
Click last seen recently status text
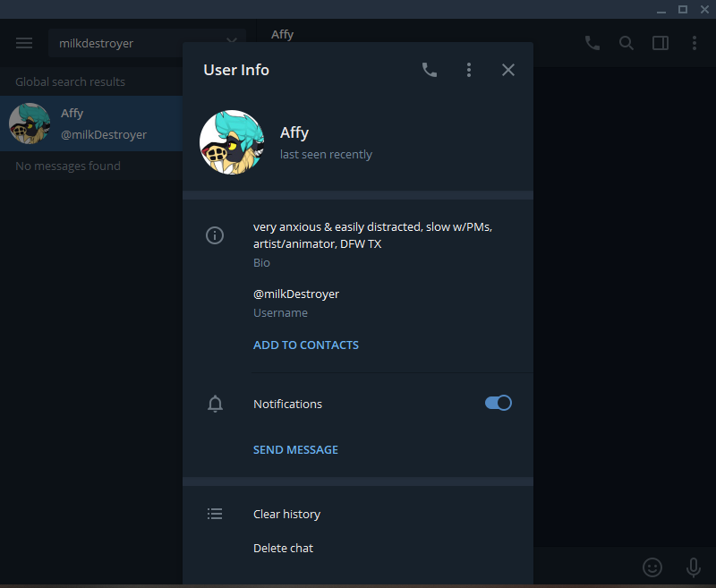click(326, 154)
